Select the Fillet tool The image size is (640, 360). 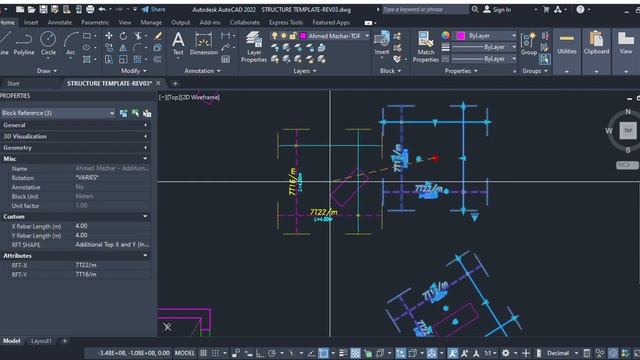(138, 48)
